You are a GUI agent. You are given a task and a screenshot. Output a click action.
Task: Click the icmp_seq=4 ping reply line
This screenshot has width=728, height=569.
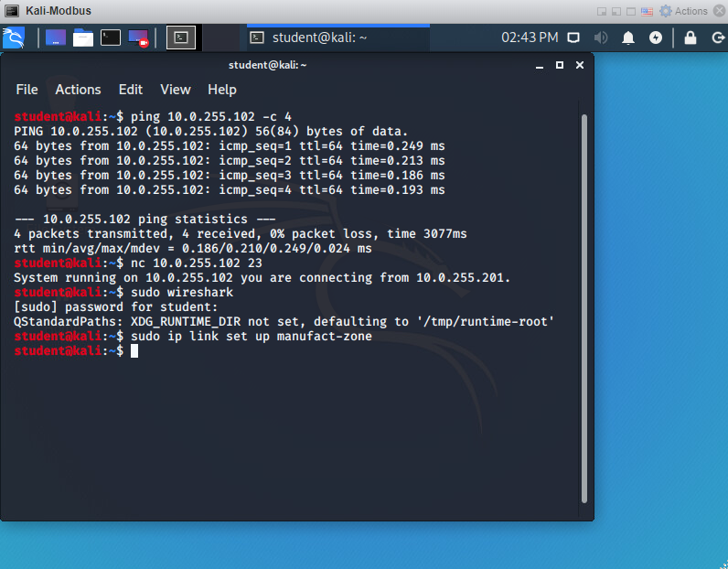pyautogui.click(x=230, y=190)
